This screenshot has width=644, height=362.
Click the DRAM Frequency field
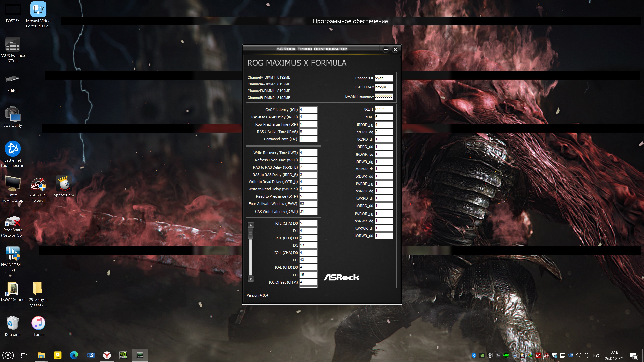(384, 96)
